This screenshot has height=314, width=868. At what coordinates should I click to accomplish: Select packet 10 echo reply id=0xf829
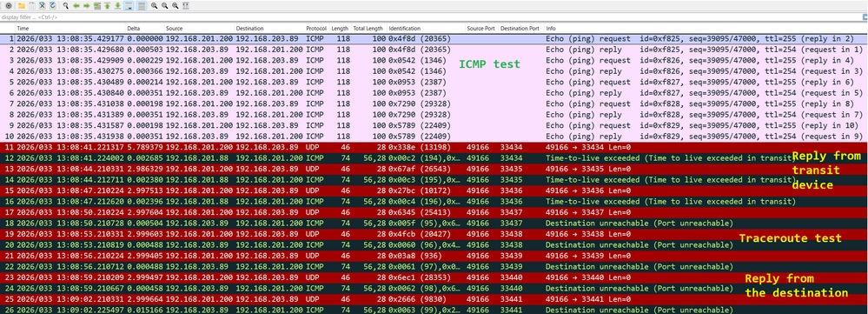point(434,137)
